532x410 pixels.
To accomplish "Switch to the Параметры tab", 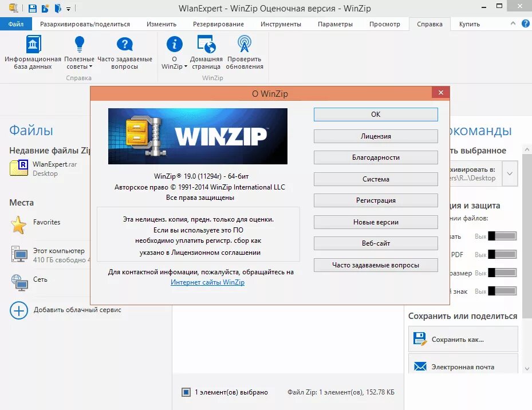I will (335, 24).
